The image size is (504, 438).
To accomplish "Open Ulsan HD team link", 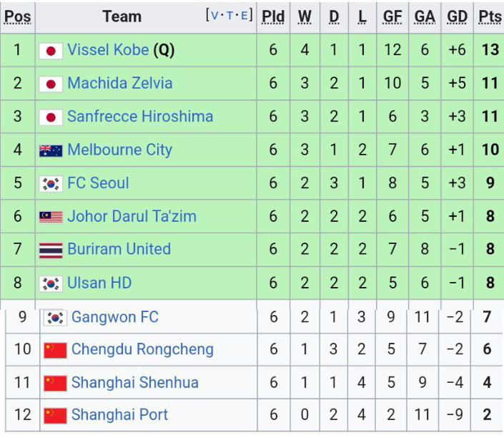I will 99,283.
